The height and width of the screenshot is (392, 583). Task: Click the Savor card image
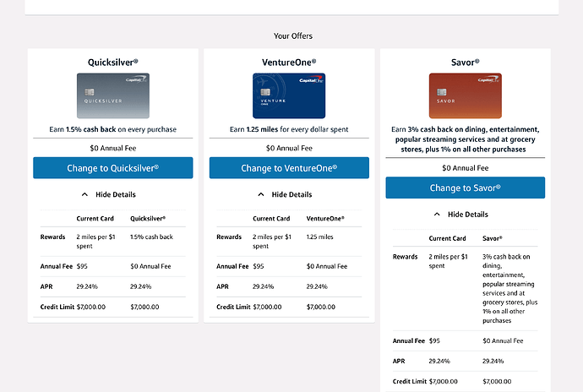tap(466, 95)
